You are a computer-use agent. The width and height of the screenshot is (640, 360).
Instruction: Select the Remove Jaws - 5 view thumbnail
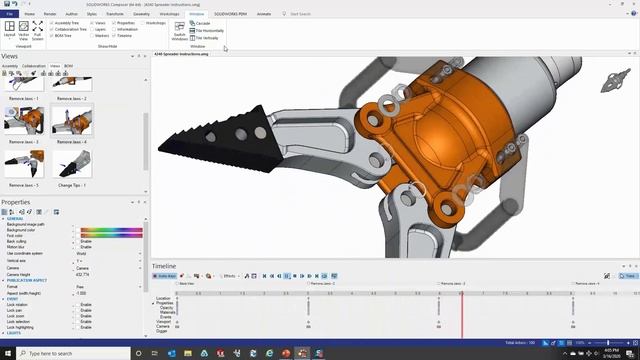pos(24,164)
